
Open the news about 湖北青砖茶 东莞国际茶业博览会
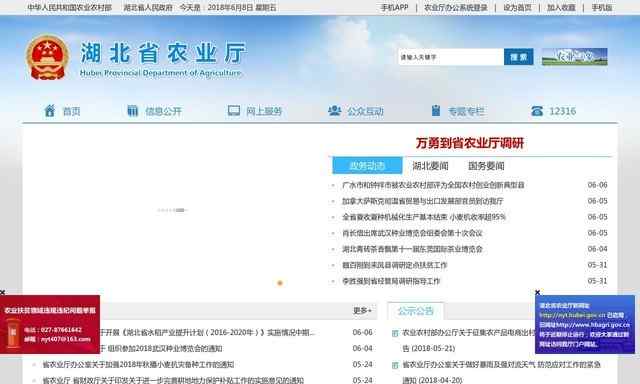pos(413,249)
